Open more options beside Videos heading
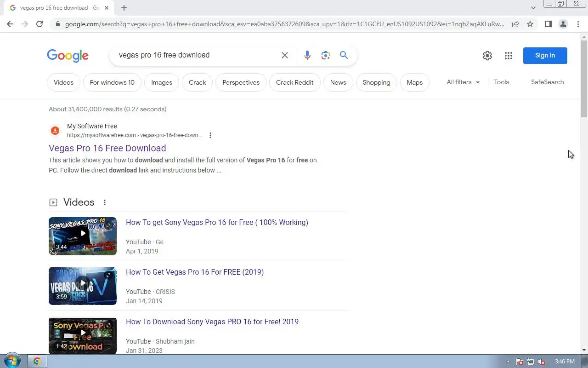The width and height of the screenshot is (588, 368). click(x=105, y=202)
